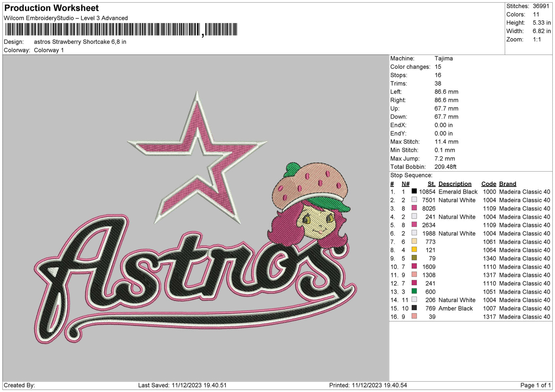
Task: Click the Description column header
Action: 455,184
